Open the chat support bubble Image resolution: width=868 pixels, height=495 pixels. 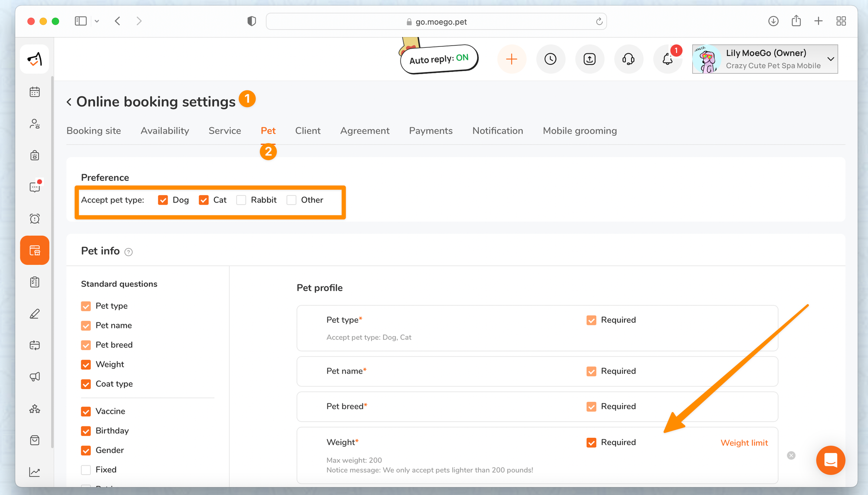(830, 460)
